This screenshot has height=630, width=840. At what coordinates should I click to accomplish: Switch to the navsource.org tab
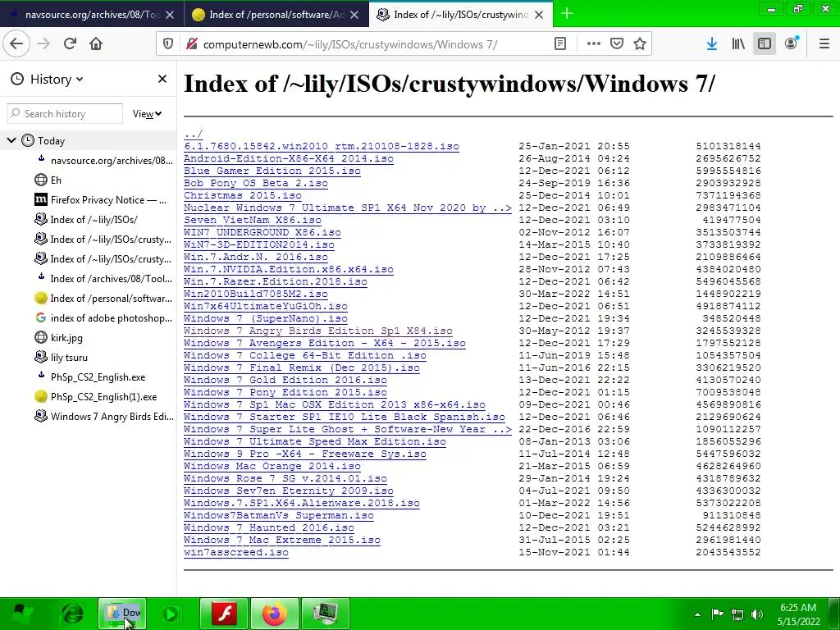(92, 15)
